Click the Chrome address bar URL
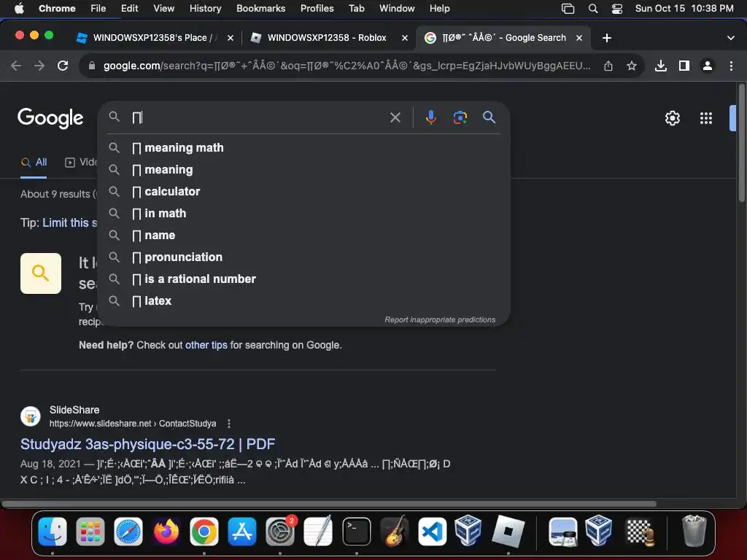The width and height of the screenshot is (747, 560). [x=347, y=66]
